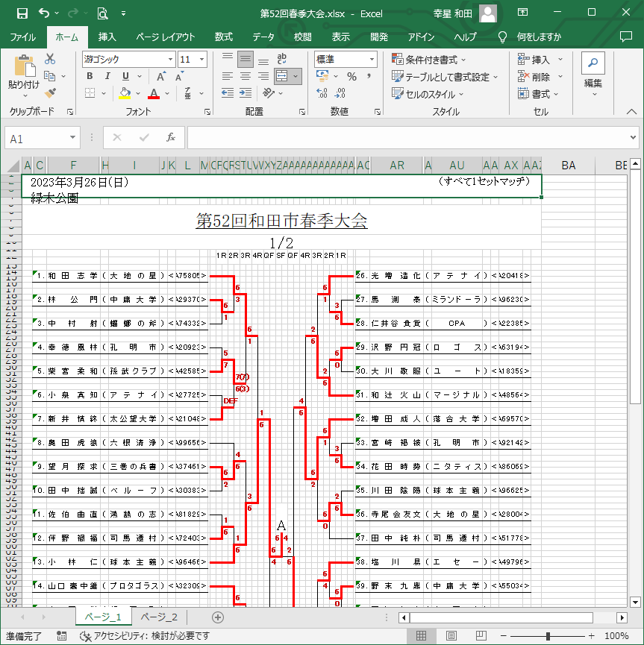Click Increase Indent icon
The width and height of the screenshot is (644, 645).
click(246, 93)
